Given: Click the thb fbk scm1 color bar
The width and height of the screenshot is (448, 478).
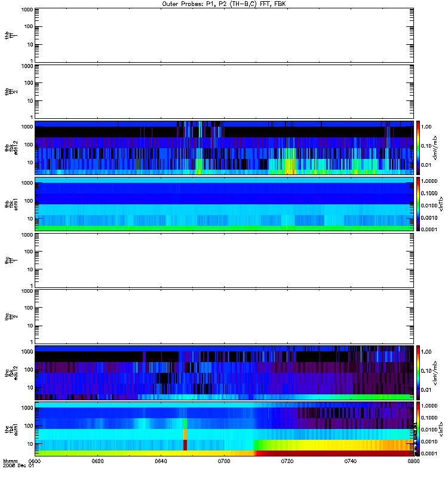Looking at the screenshot, I should click(418, 204).
